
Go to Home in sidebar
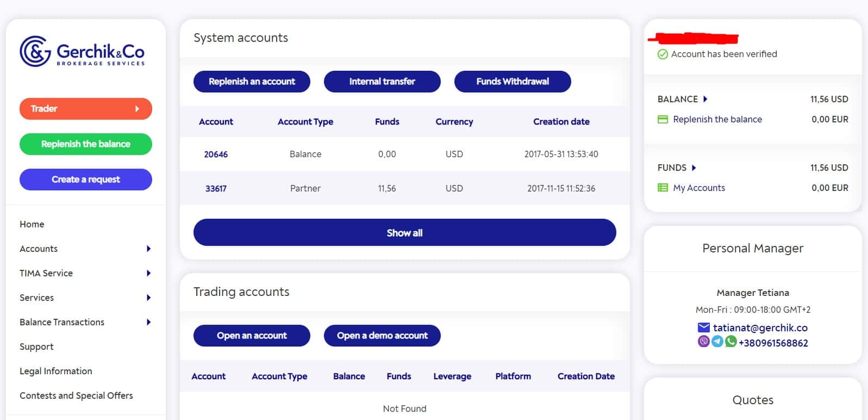click(32, 224)
